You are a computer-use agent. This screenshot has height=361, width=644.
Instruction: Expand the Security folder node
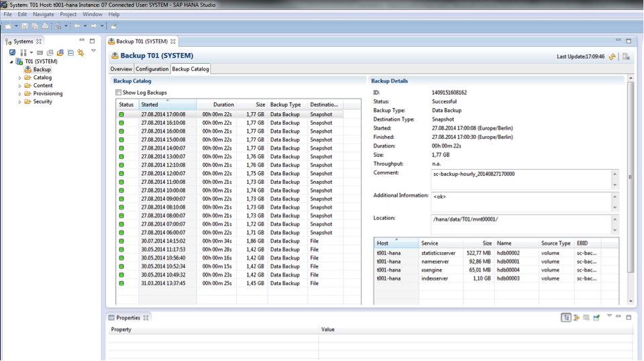pyautogui.click(x=20, y=102)
